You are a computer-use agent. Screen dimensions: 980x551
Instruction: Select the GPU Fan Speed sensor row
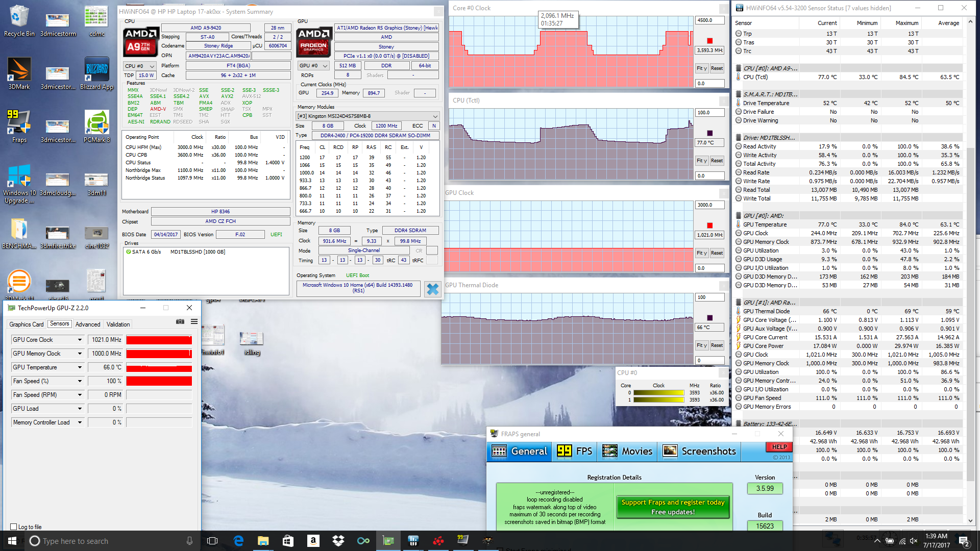pos(847,398)
